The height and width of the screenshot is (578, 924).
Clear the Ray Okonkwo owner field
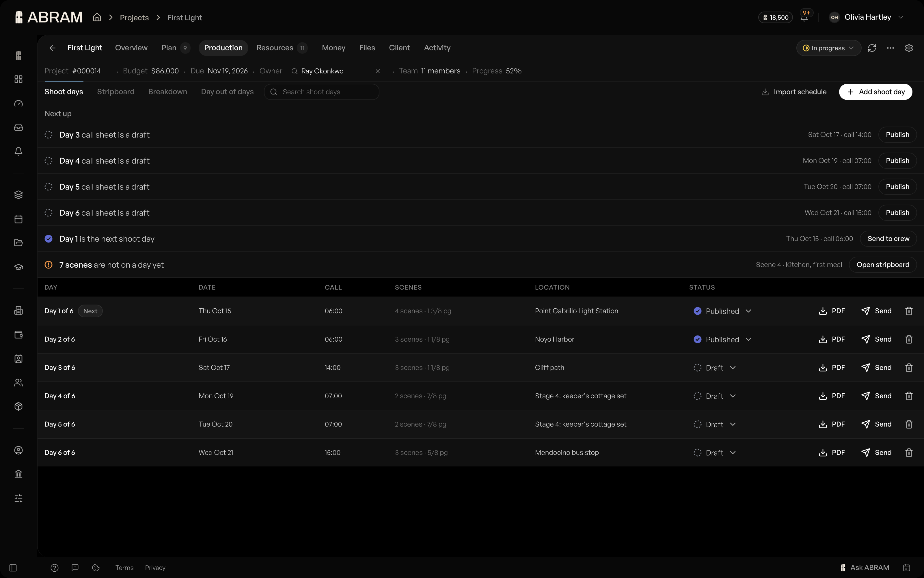point(378,71)
